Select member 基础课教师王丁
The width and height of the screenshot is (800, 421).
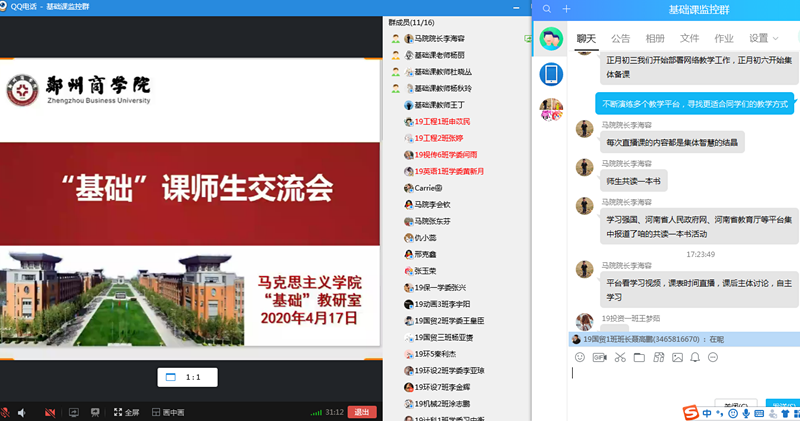439,105
